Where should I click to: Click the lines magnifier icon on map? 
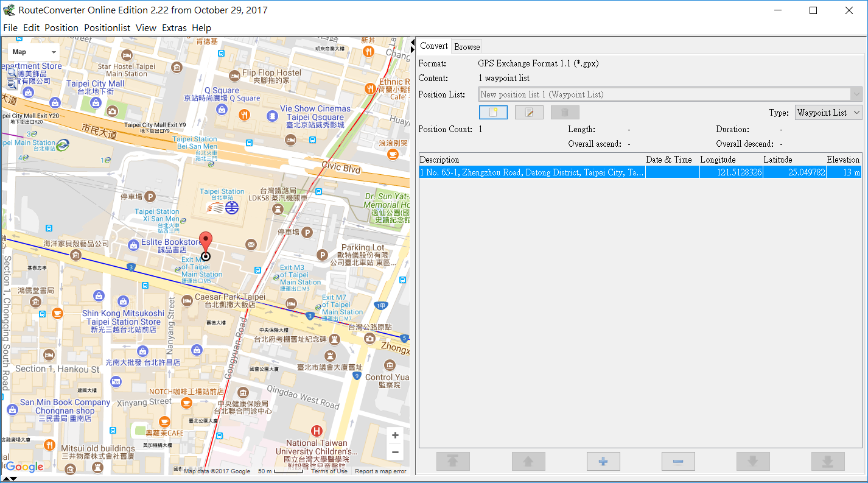coord(12,85)
